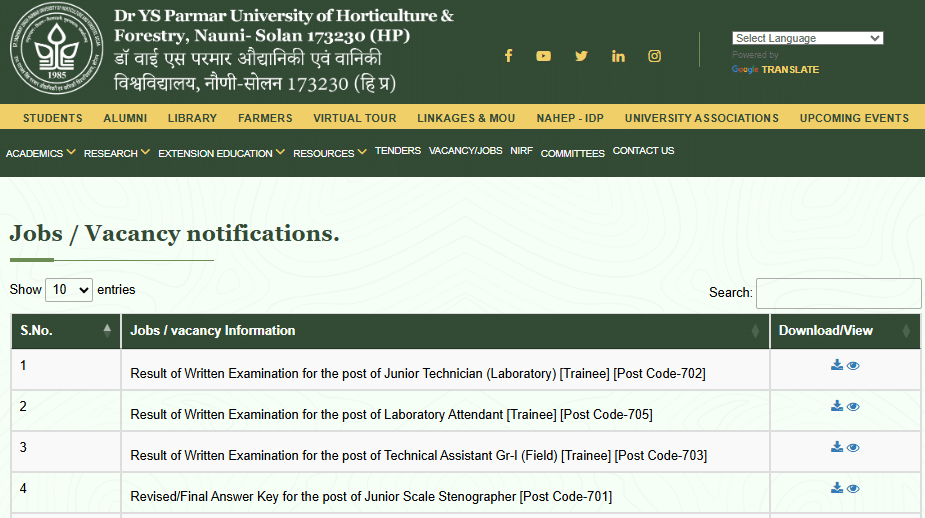The height and width of the screenshot is (518, 925).
Task: Select the Junior Scale Stenographer answer key text
Action: coord(371,497)
